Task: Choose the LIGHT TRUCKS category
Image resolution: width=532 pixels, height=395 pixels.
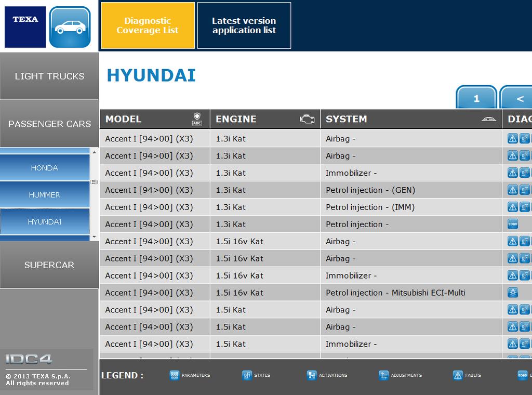Action: (49, 76)
